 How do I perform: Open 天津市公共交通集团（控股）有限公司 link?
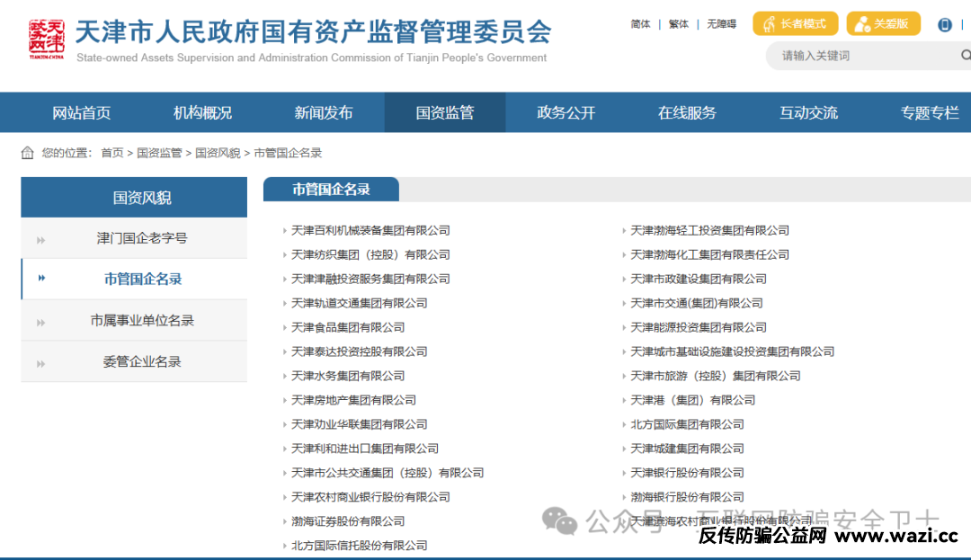tap(388, 473)
